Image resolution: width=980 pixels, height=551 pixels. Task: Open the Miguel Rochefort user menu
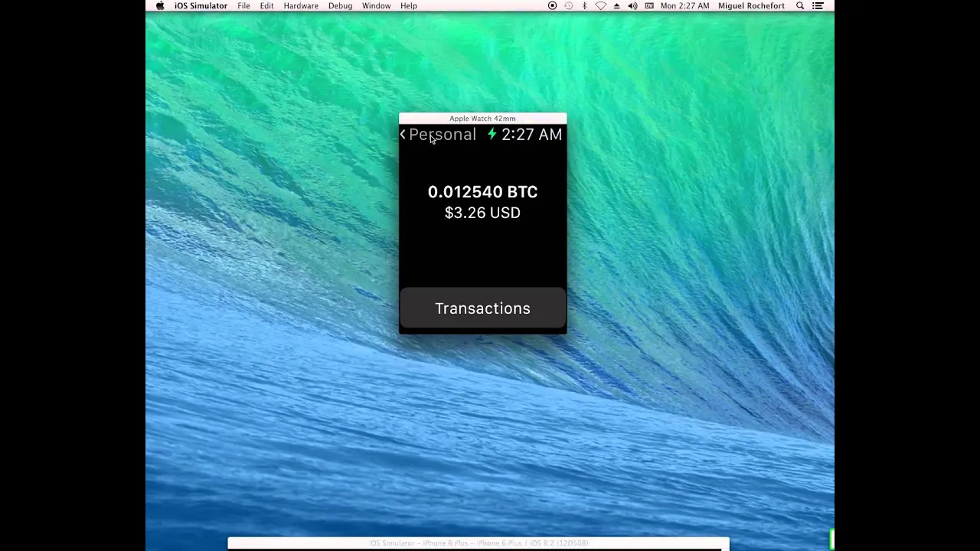point(751,6)
